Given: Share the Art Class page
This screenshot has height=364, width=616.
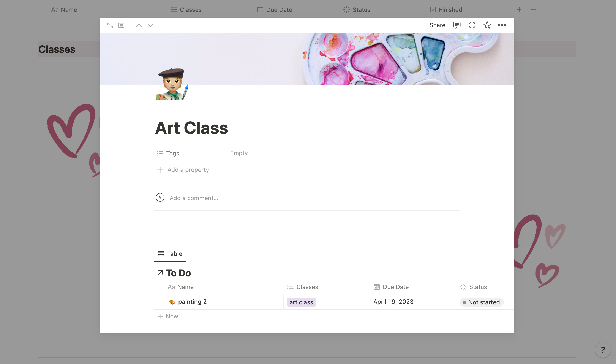Looking at the screenshot, I should tap(437, 25).
